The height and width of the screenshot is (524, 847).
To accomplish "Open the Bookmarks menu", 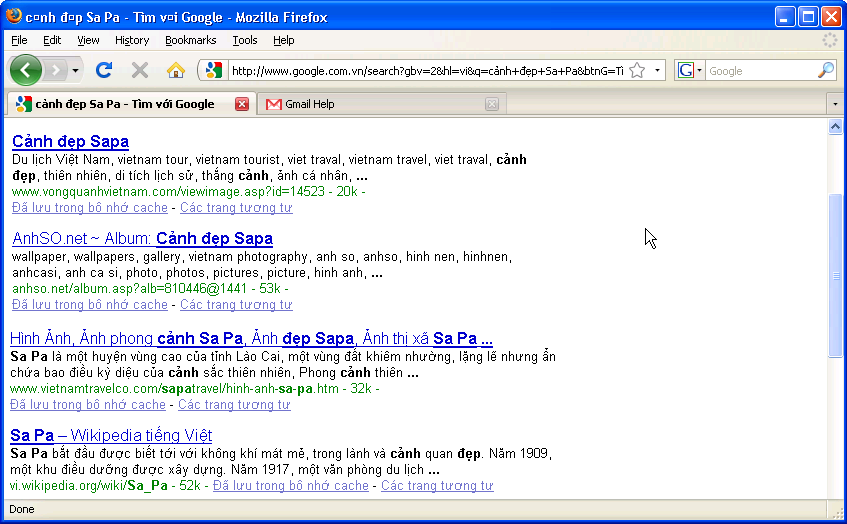I will 191,41.
